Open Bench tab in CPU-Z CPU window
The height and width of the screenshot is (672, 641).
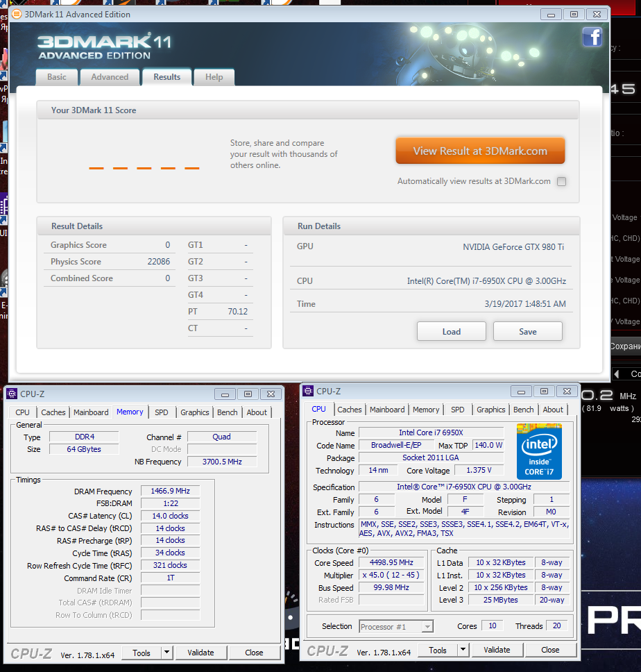523,410
